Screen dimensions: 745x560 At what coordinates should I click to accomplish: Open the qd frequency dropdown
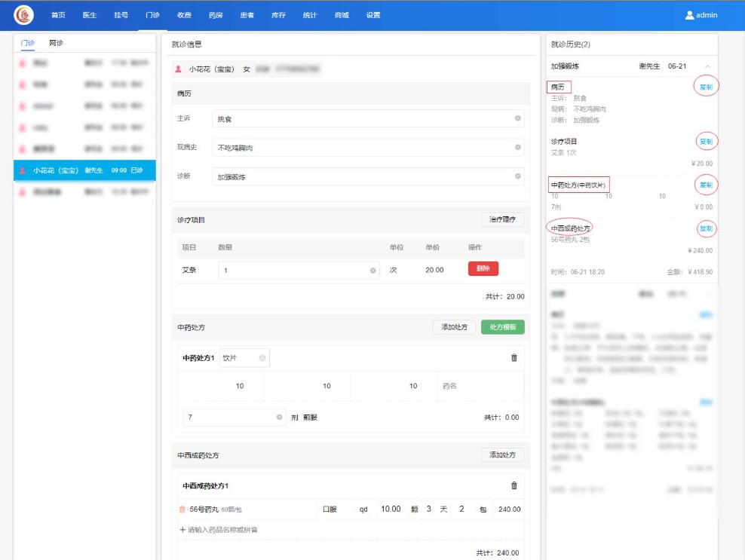click(363, 510)
